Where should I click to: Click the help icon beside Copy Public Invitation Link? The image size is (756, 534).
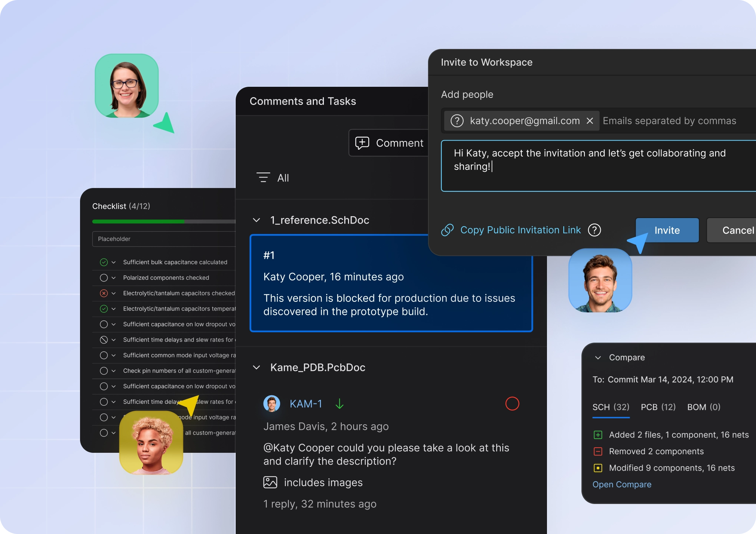click(594, 230)
